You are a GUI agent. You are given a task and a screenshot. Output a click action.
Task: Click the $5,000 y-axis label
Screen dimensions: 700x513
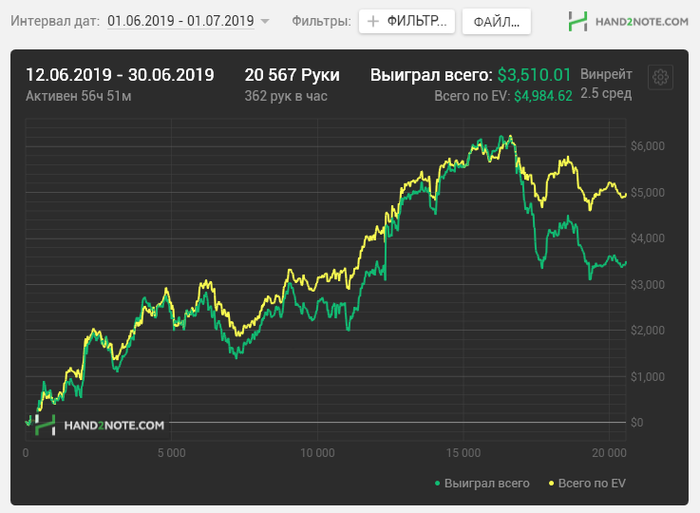pos(647,192)
